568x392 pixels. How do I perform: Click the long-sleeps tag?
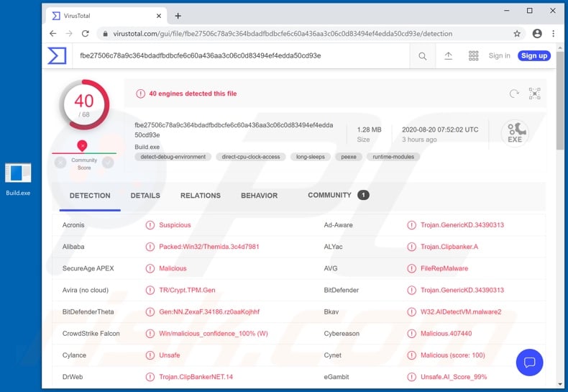[x=311, y=157]
